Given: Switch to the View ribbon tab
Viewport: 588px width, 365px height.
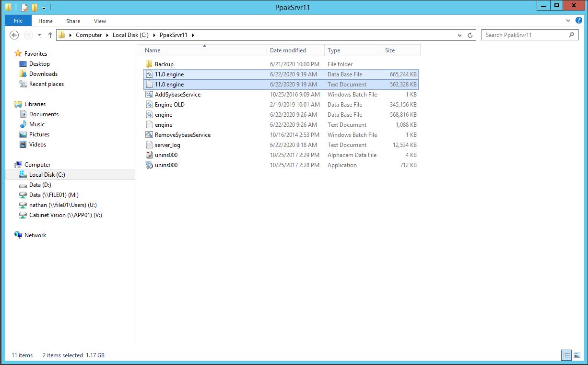Looking at the screenshot, I should 100,21.
